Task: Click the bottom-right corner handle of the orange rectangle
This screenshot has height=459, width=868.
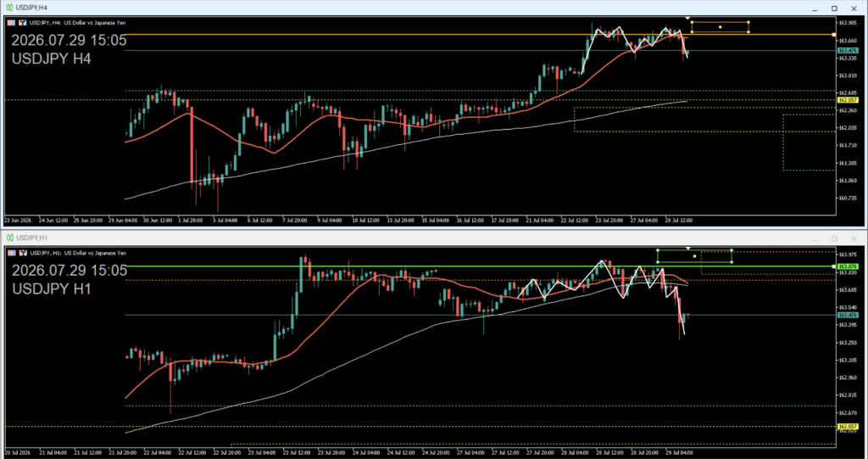Action: [x=748, y=31]
